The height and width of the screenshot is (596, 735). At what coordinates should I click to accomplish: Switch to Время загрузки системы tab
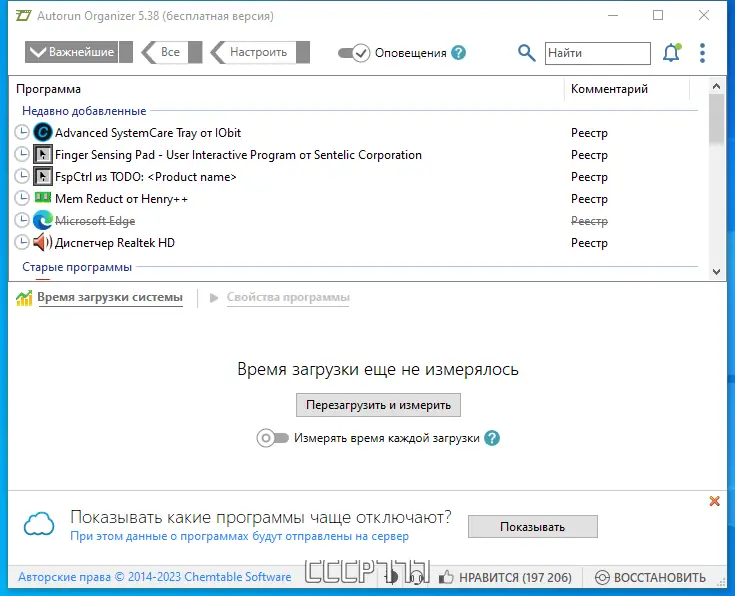pos(110,297)
